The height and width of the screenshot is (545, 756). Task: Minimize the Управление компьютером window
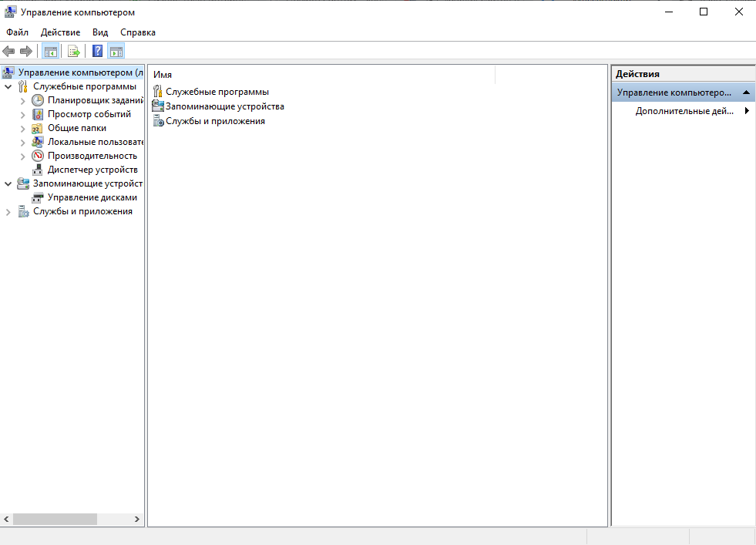(x=669, y=12)
